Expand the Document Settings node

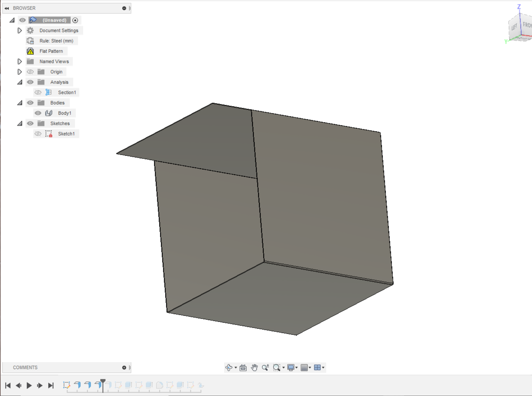pyautogui.click(x=19, y=30)
